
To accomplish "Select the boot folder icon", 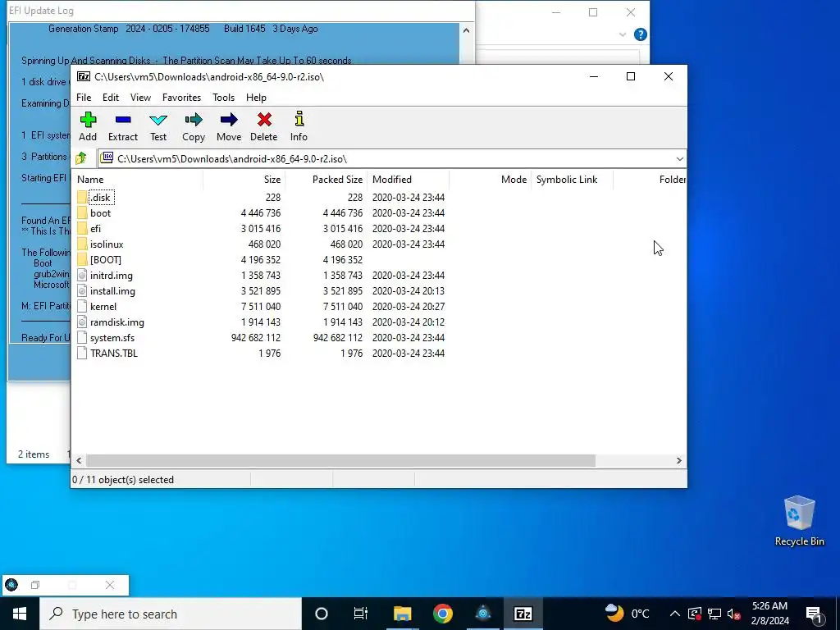I will pos(82,212).
